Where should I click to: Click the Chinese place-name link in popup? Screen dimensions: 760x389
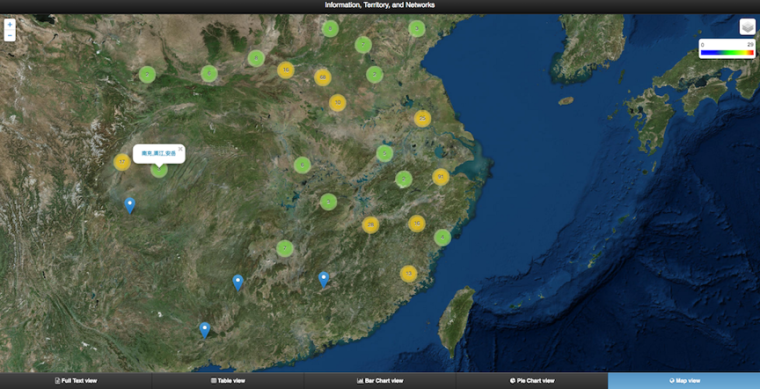pos(158,154)
